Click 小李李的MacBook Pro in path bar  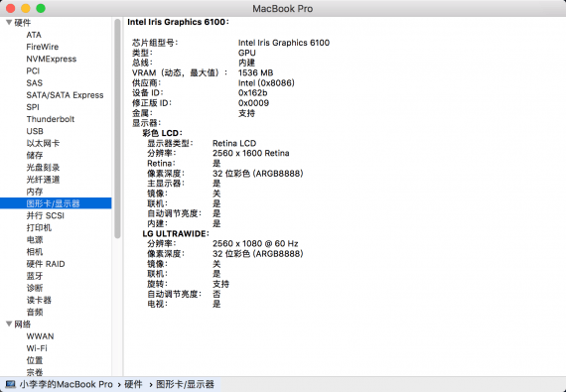(67, 384)
